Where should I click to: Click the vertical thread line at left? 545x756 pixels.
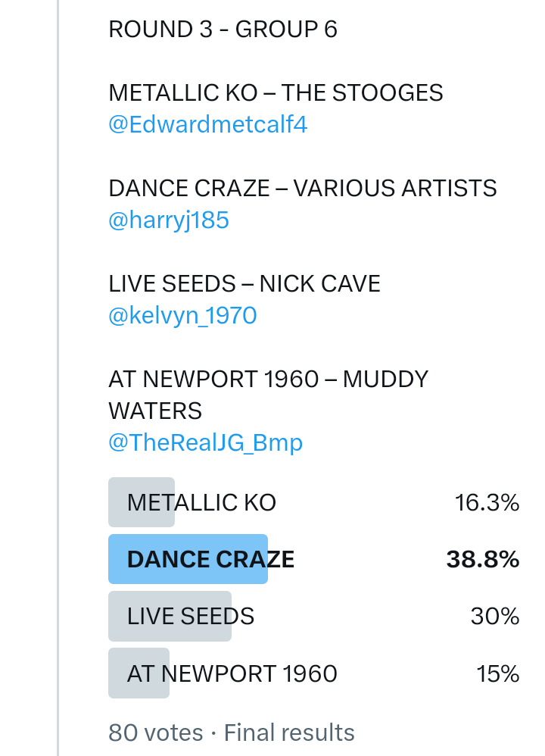coord(58,379)
